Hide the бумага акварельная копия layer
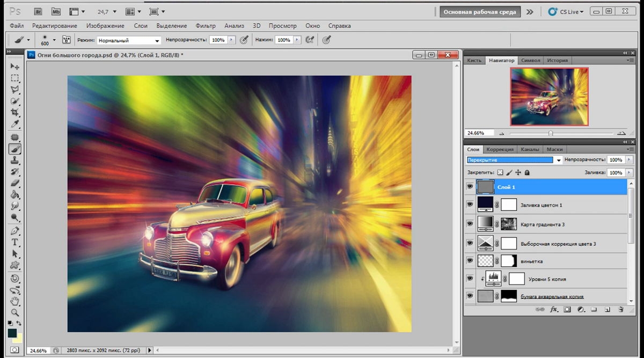This screenshot has height=358, width=644. [x=470, y=296]
